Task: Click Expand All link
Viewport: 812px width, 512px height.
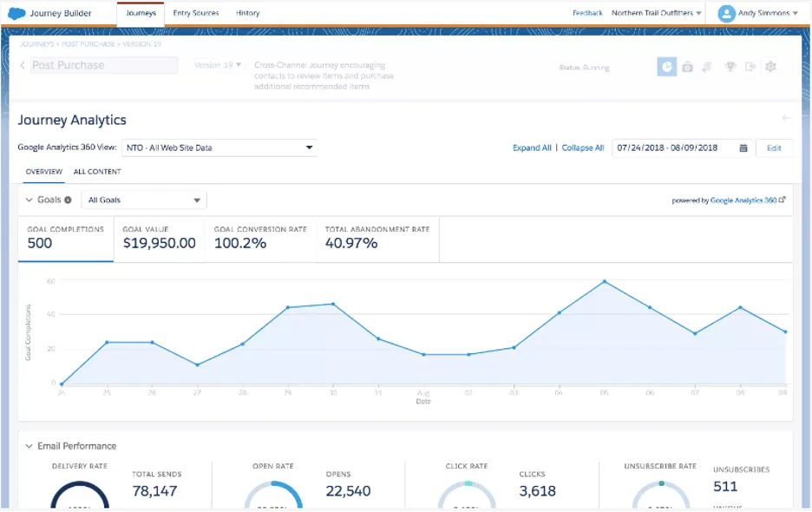Action: [x=532, y=148]
